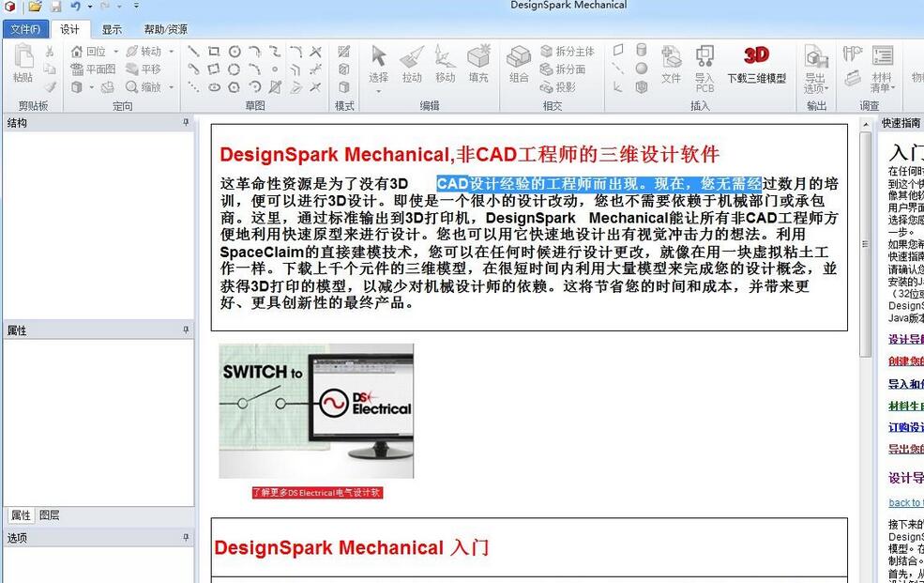Screen dimensions: 924x583
Task: Select the Line sketch tool
Action: (193, 52)
